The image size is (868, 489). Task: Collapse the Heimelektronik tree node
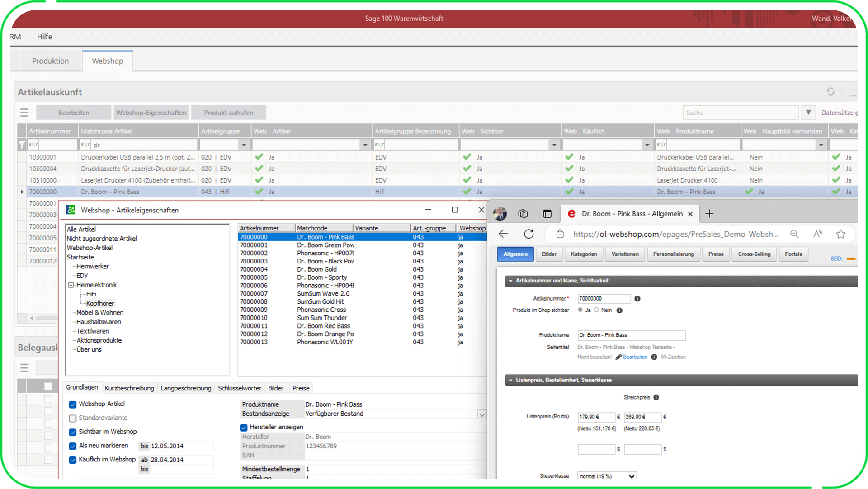71,285
